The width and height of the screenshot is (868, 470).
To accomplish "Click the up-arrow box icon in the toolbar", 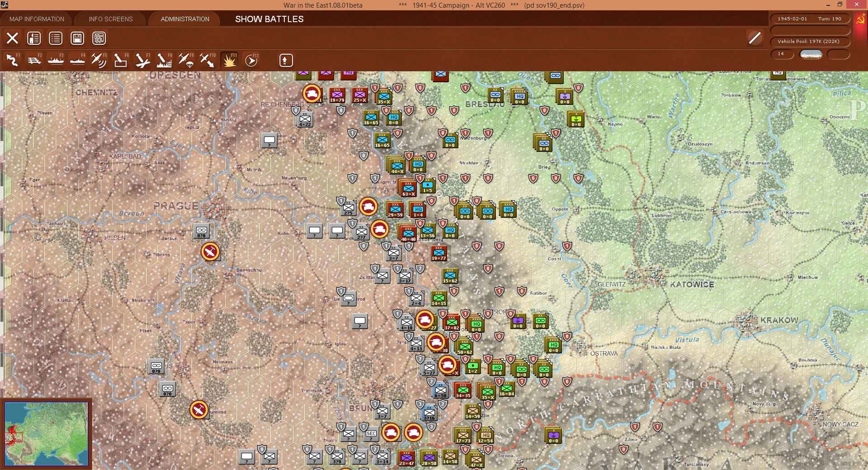I will click(x=286, y=60).
